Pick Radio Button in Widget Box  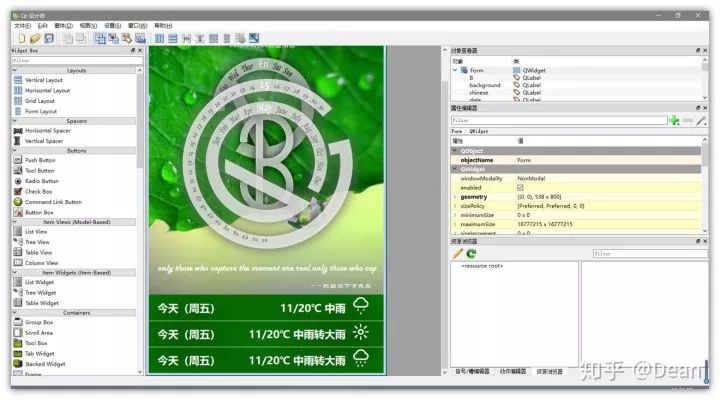[x=41, y=181]
